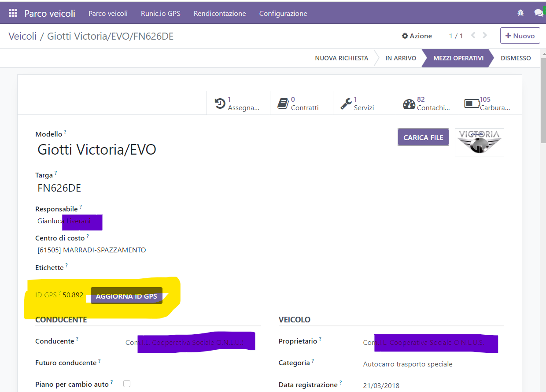The width and height of the screenshot is (546, 392).
Task: Select Mezzi Operativi status stage
Action: (x=458, y=58)
